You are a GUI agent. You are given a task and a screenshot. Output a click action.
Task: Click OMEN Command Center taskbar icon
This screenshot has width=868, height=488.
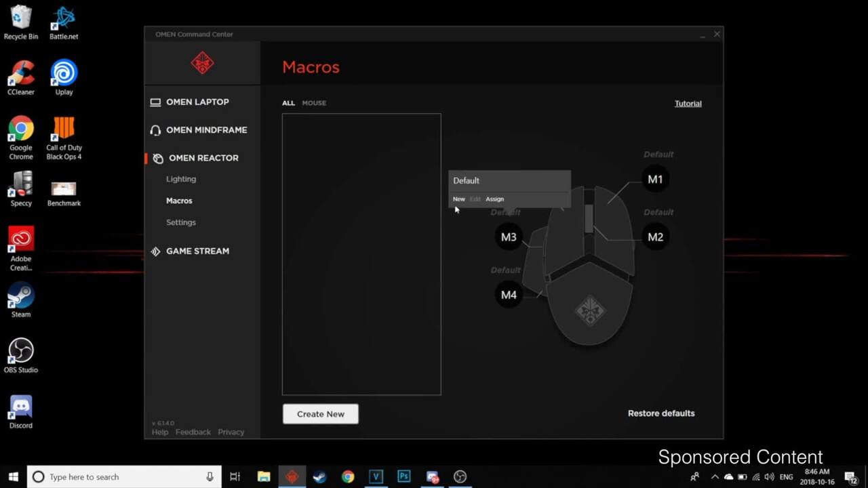(x=292, y=476)
